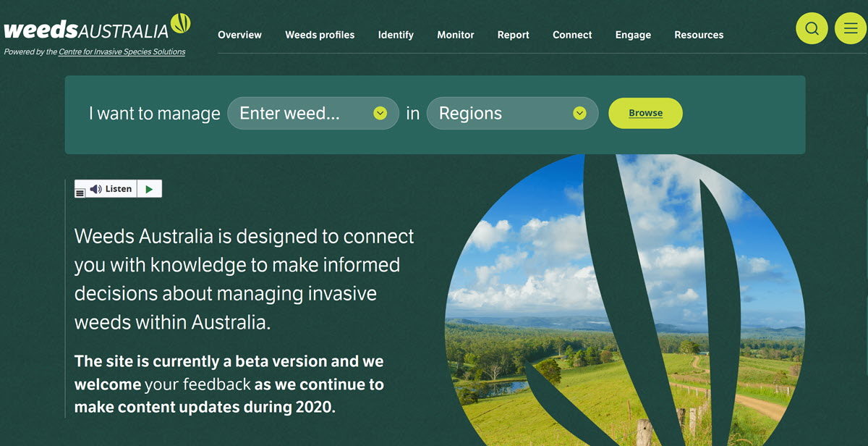
Task: Click the green chevron in Regions
Action: (579, 114)
